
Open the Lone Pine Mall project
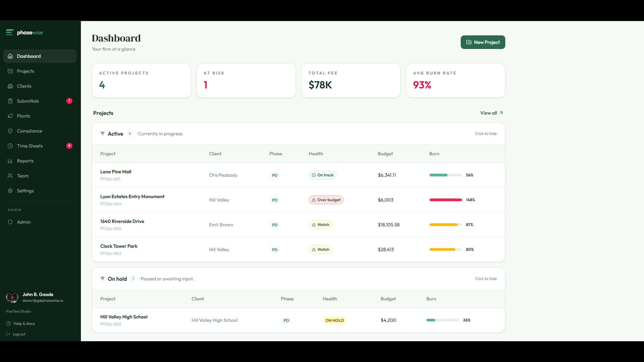116,172
